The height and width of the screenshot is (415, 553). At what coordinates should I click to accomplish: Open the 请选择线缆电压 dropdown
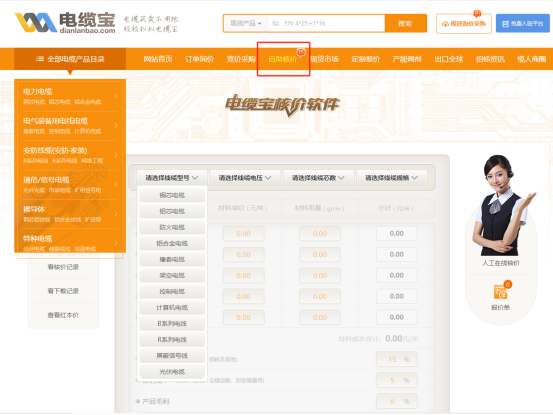click(x=245, y=178)
